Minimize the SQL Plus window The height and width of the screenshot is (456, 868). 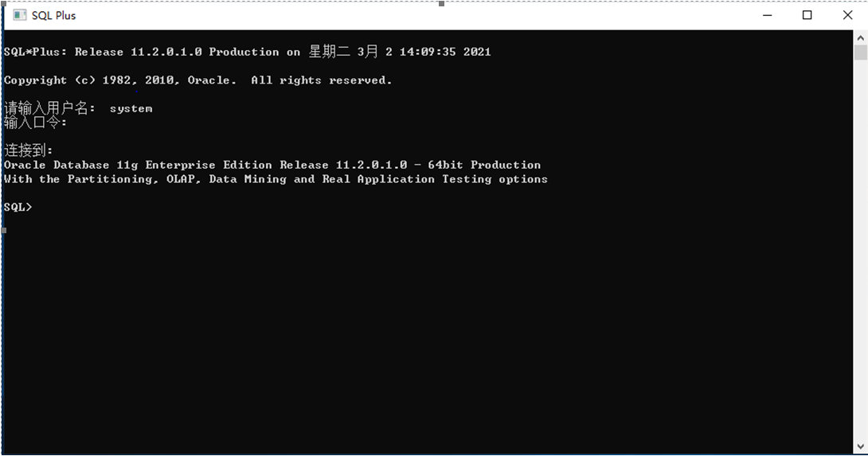767,15
